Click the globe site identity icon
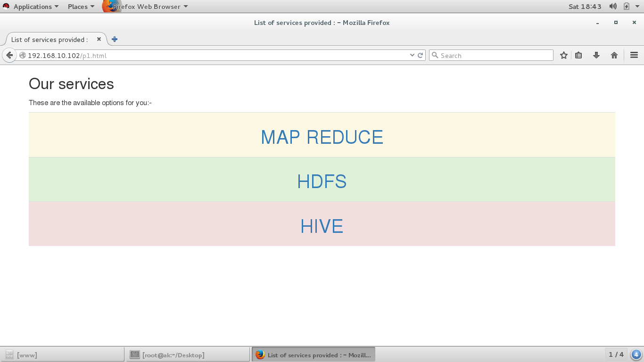The image size is (644, 362). click(22, 55)
